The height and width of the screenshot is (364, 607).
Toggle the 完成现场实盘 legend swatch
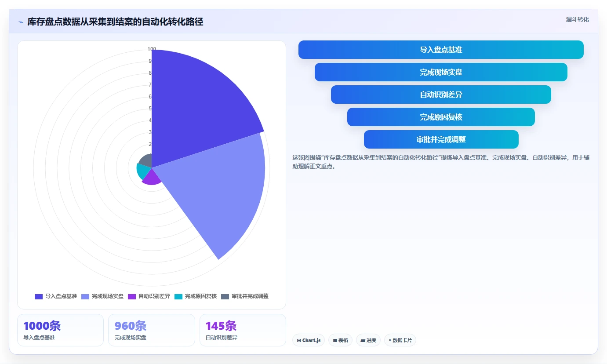pyautogui.click(x=85, y=297)
